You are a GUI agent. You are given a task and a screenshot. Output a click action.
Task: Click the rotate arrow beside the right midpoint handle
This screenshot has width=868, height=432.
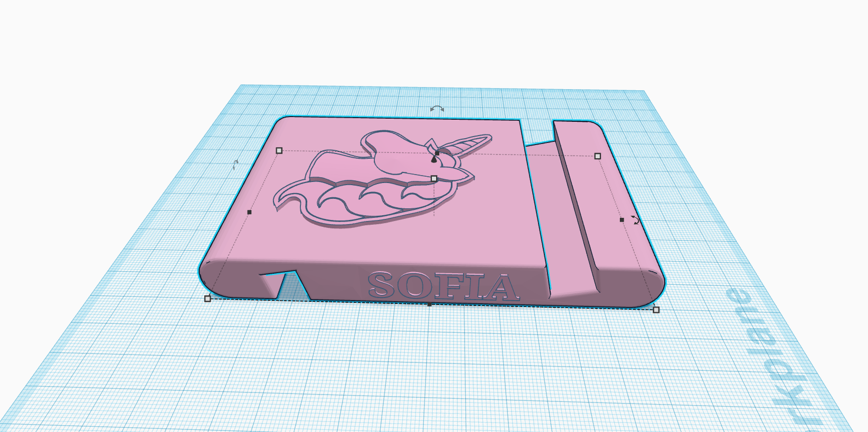636,220
